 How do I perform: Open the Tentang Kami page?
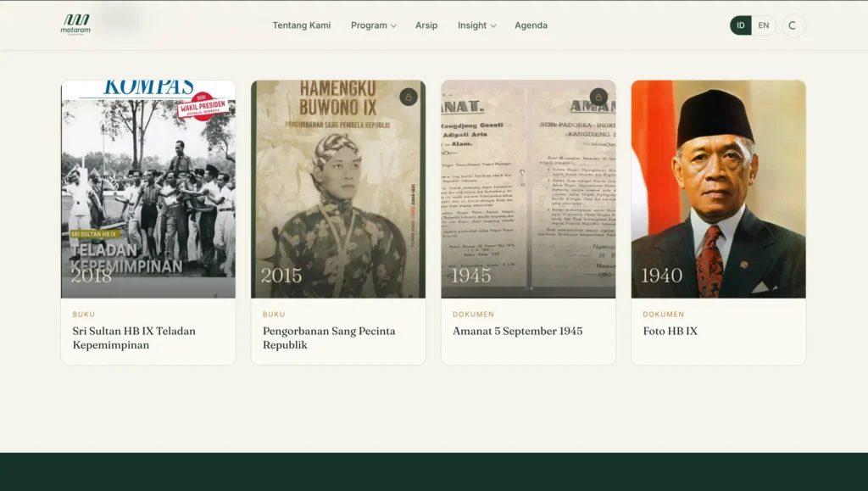point(302,25)
